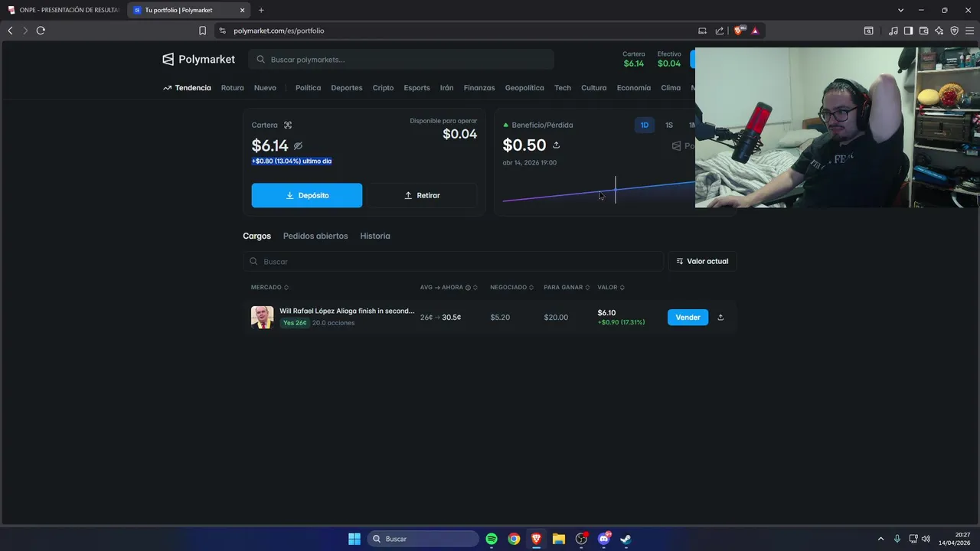Click the Retirar button
The height and width of the screenshot is (551, 980).
(x=422, y=195)
